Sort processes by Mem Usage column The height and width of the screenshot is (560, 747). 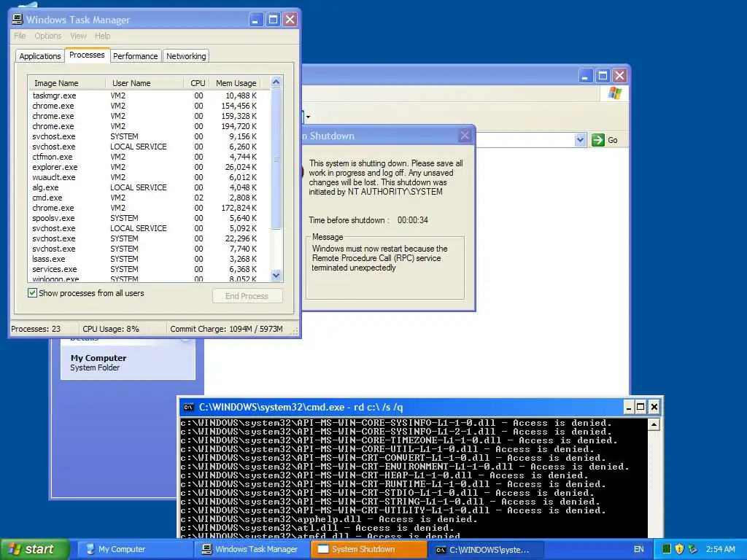coord(236,83)
